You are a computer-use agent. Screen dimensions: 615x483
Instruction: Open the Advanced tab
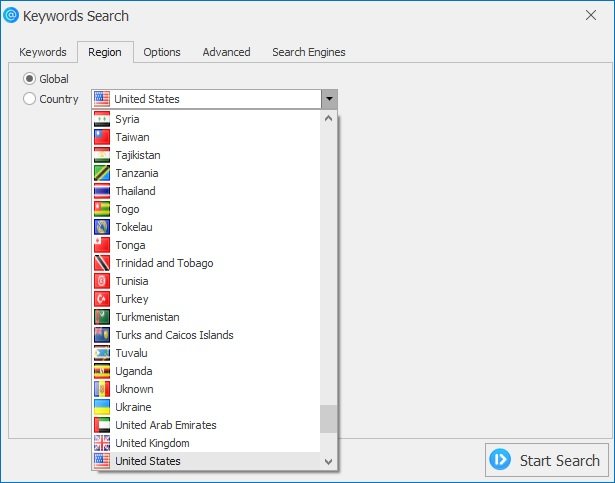click(x=226, y=52)
